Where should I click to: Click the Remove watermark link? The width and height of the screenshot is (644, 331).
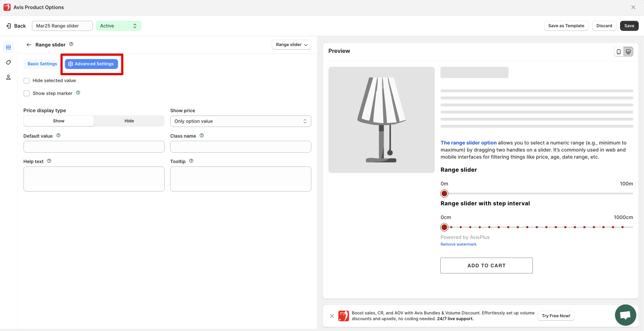(x=458, y=244)
